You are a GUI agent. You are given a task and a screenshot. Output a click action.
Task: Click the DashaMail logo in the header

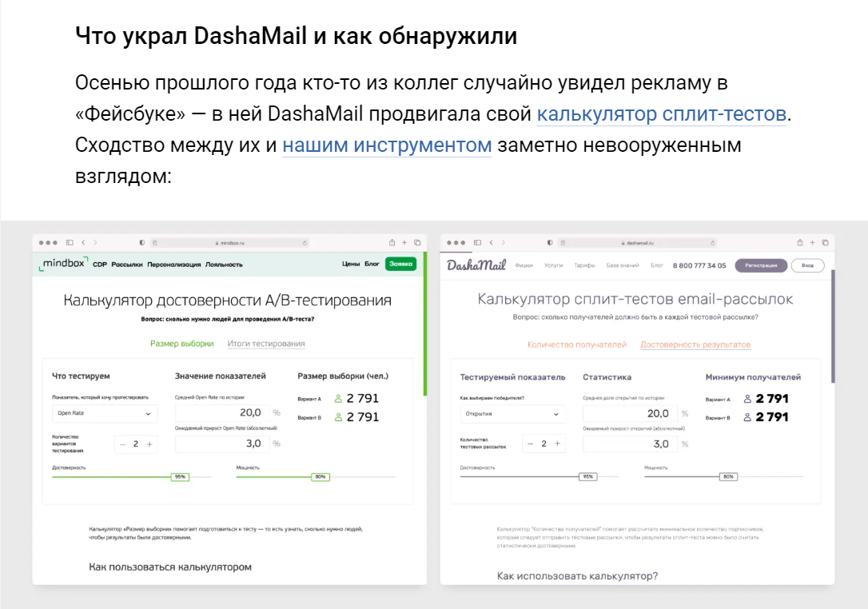[x=476, y=265]
